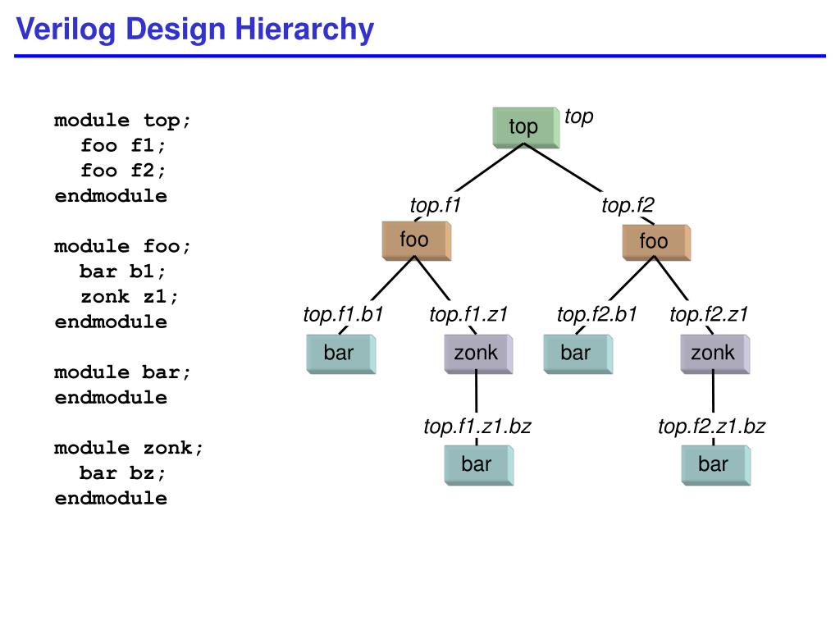The height and width of the screenshot is (630, 840).
Task: Click the "foo f2;" code line
Action: (x=123, y=171)
